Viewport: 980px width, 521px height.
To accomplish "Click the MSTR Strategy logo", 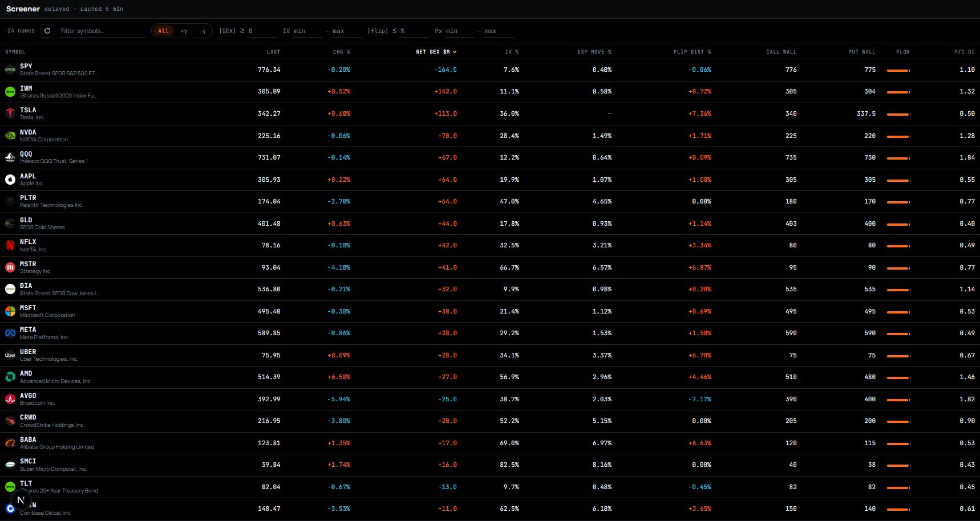I will tap(10, 267).
